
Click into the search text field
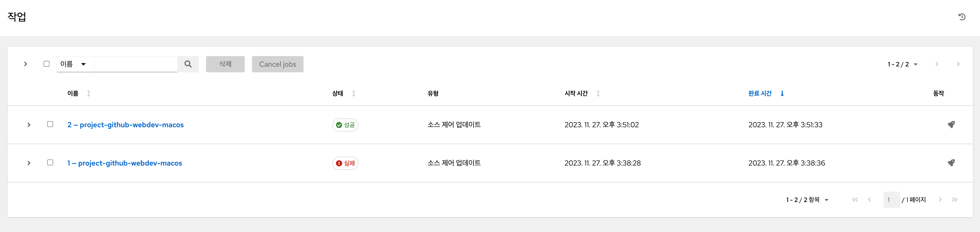click(x=135, y=64)
